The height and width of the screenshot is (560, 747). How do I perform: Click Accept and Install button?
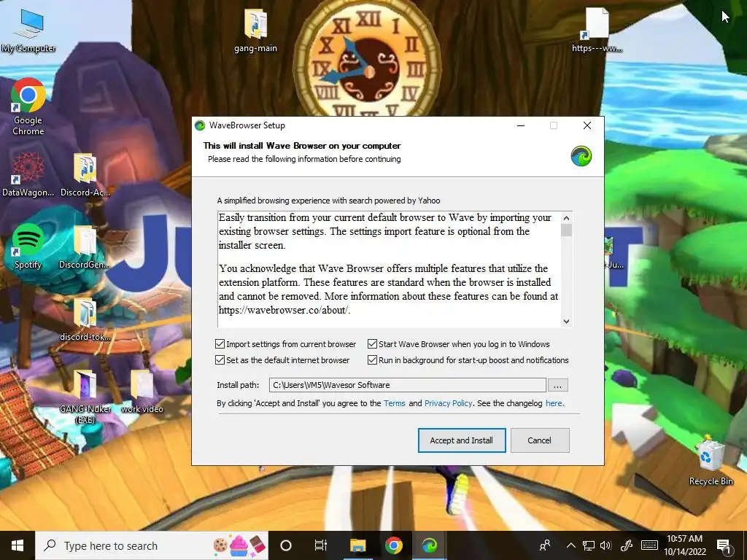coord(462,440)
